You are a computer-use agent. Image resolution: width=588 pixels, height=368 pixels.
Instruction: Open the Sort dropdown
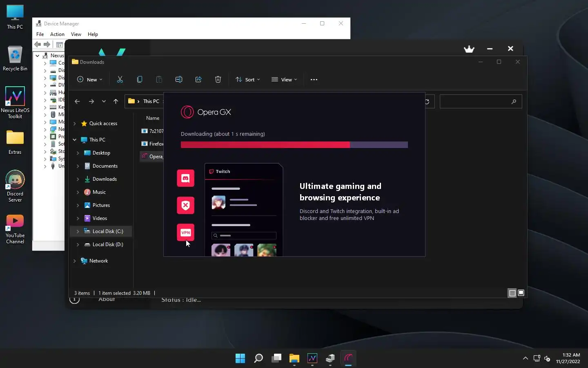point(248,80)
